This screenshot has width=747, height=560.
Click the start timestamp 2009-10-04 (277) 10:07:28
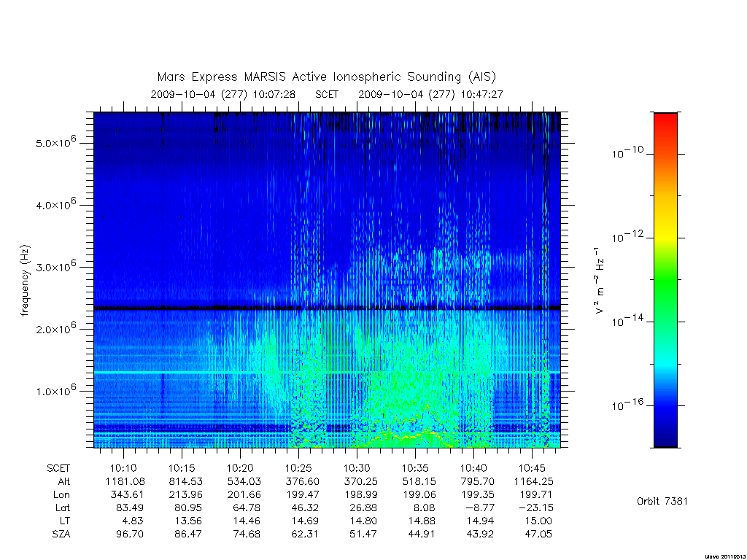click(223, 94)
